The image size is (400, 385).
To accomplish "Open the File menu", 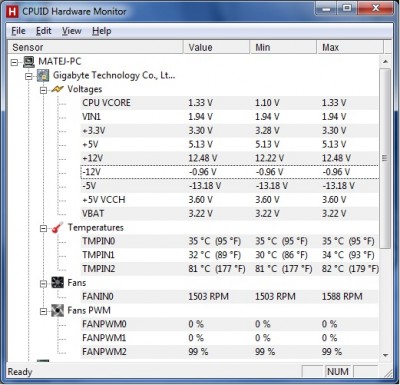I will [x=18, y=31].
